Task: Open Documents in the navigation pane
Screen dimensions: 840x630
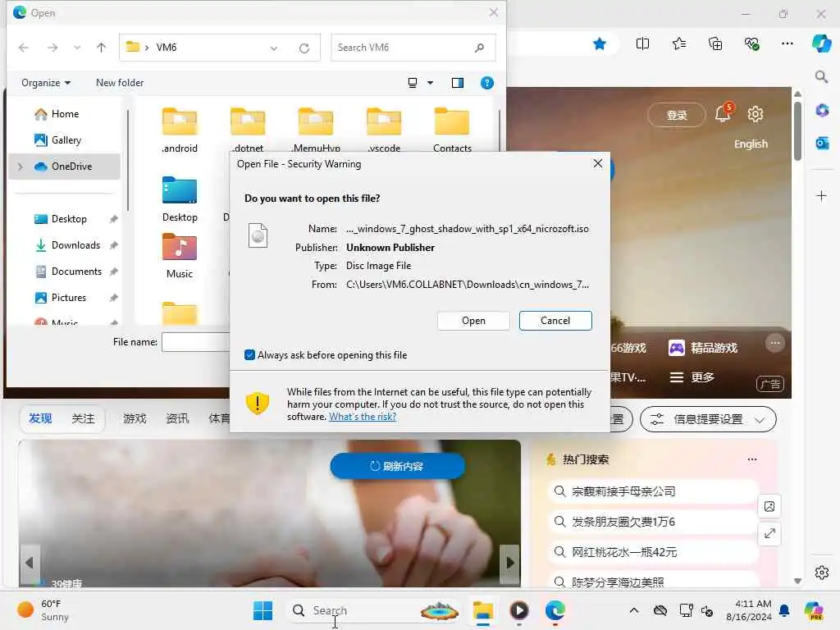Action: (75, 272)
